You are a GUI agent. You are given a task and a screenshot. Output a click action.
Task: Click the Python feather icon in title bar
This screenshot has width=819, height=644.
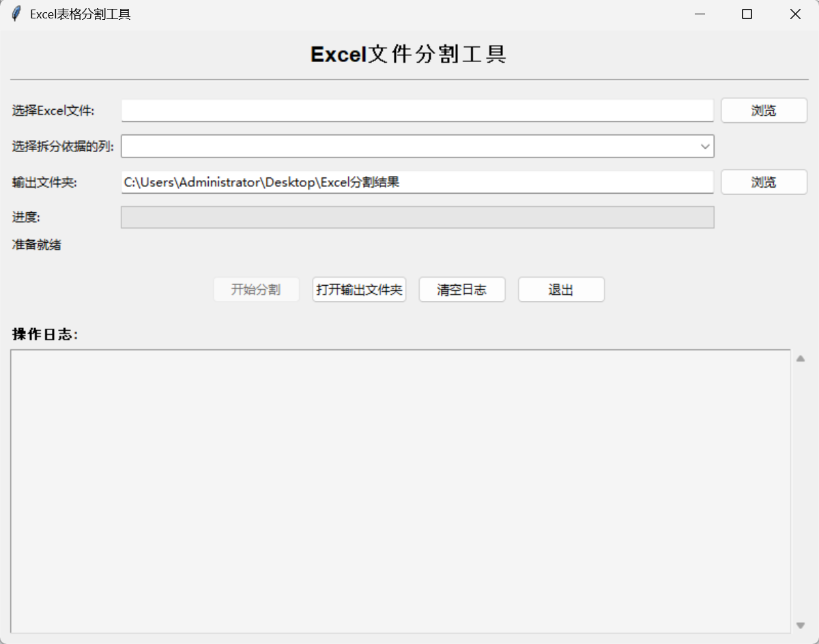15,14
